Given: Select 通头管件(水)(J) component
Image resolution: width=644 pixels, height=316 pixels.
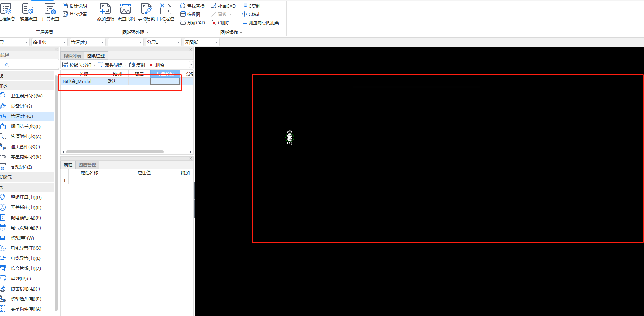Looking at the screenshot, I should click(x=27, y=147).
